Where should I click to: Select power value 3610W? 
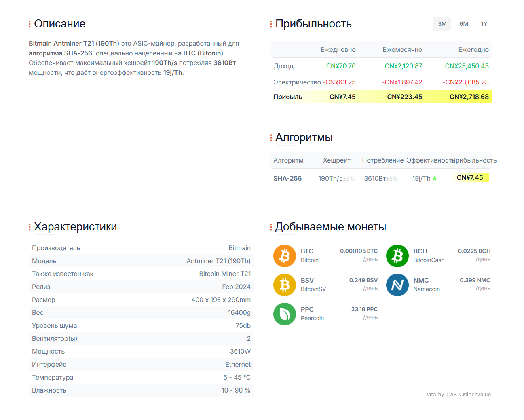click(x=240, y=351)
